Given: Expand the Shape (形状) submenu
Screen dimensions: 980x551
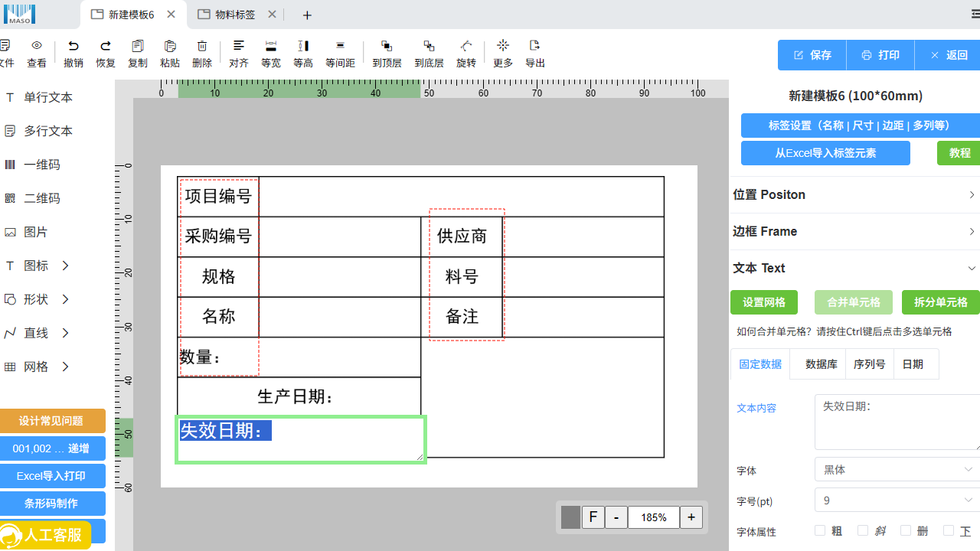Looking at the screenshot, I should coord(66,299).
